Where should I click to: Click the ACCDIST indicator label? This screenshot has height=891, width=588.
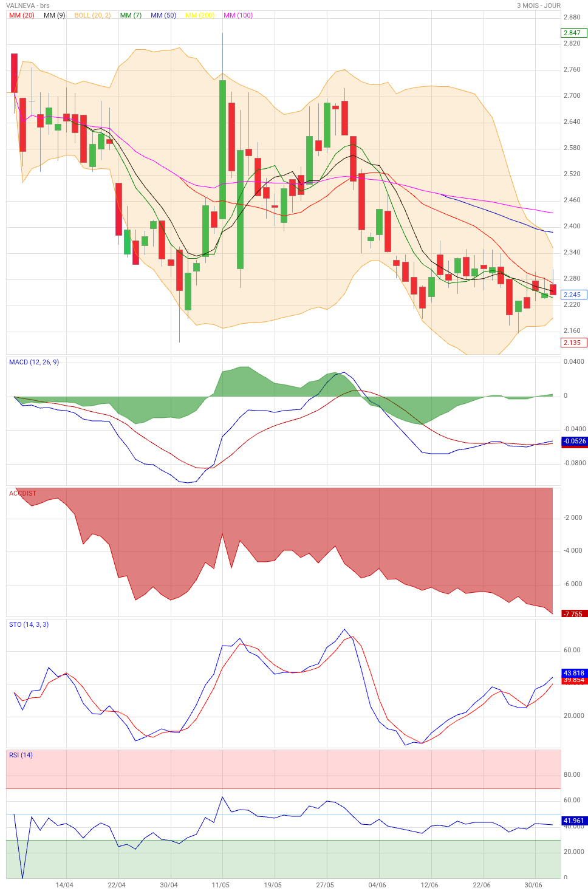tap(22, 493)
